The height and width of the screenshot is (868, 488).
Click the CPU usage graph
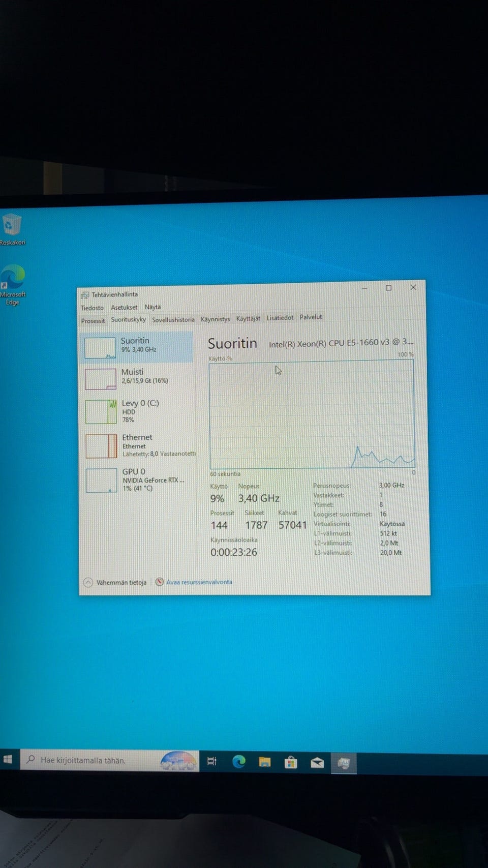coord(312,414)
